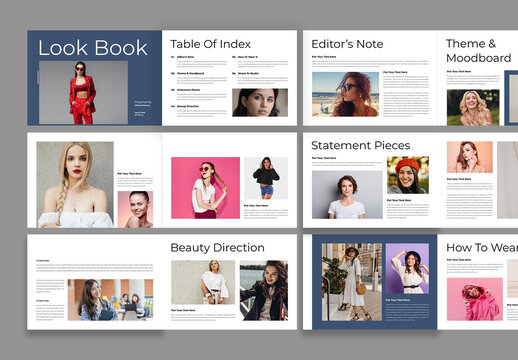The width and height of the screenshot is (518, 360).
Task: Select the short-haired woman in white tee photo
Action: coord(347,195)
